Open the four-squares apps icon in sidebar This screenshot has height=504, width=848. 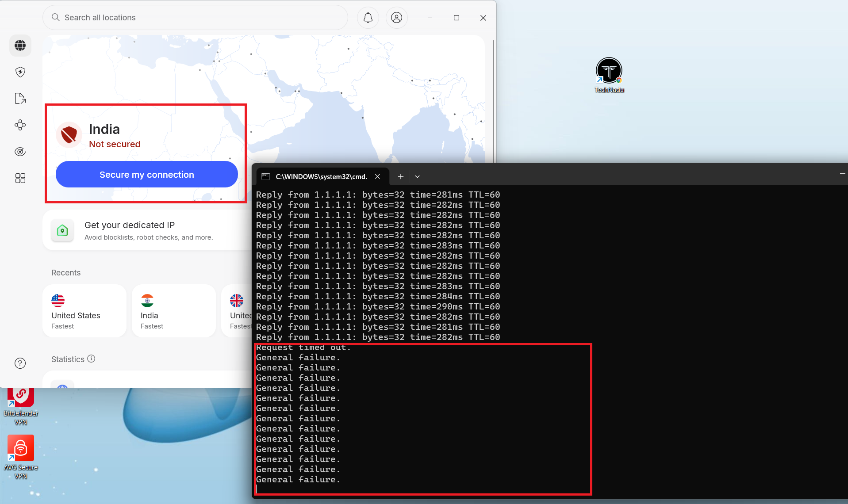click(20, 178)
